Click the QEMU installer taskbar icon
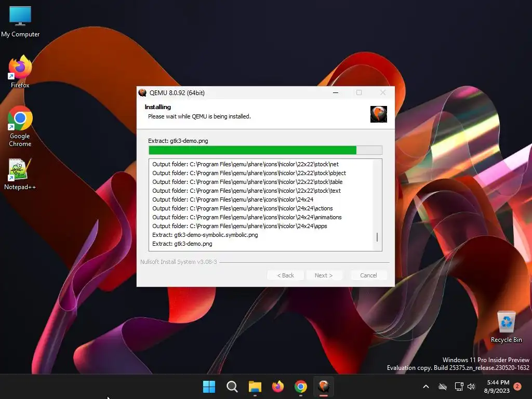This screenshot has width=532, height=399. 324,387
